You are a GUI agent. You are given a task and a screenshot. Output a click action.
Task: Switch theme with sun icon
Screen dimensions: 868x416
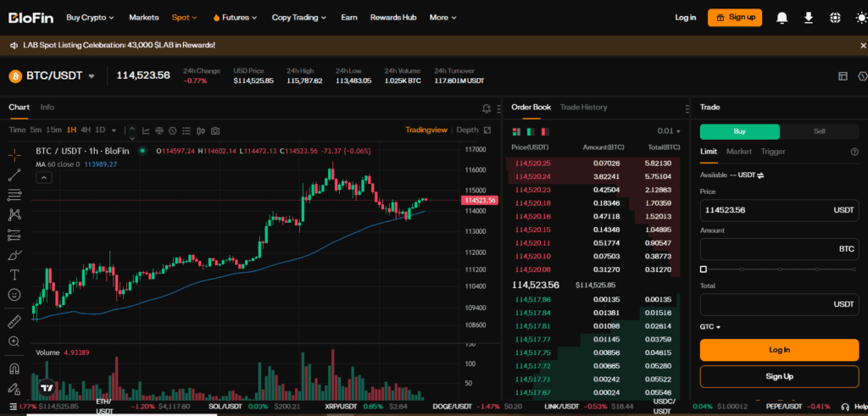pyautogui.click(x=861, y=18)
